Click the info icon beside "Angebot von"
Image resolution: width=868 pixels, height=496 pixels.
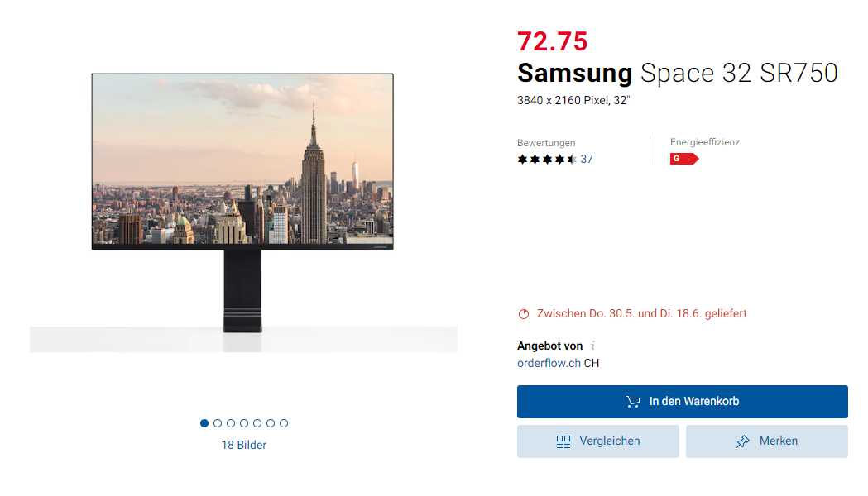pos(593,346)
